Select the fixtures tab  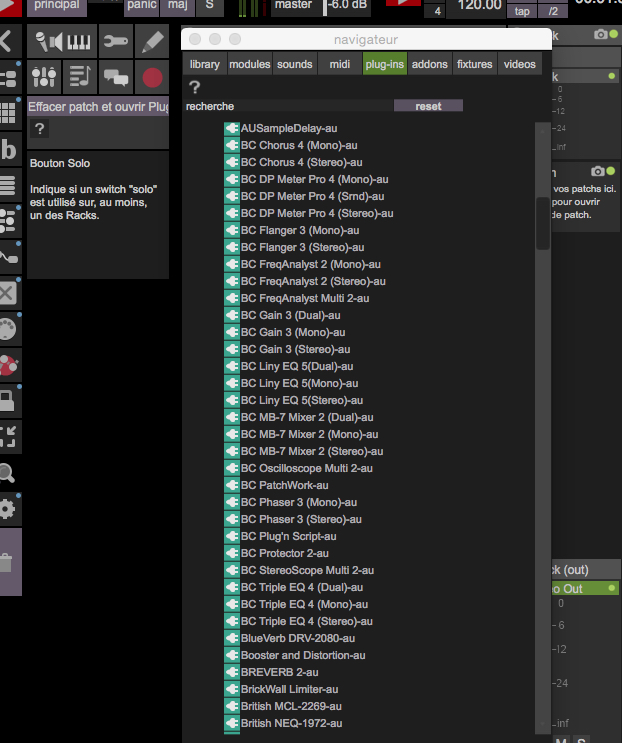click(x=475, y=64)
